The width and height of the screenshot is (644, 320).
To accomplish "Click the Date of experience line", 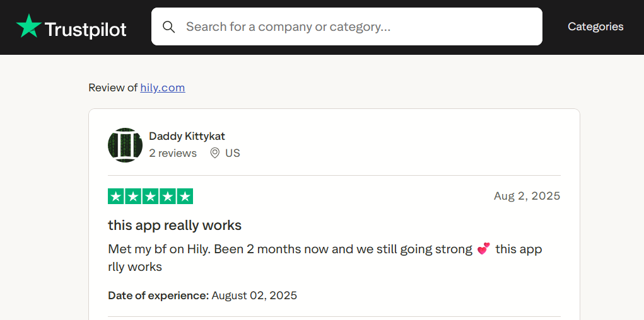I will [202, 295].
